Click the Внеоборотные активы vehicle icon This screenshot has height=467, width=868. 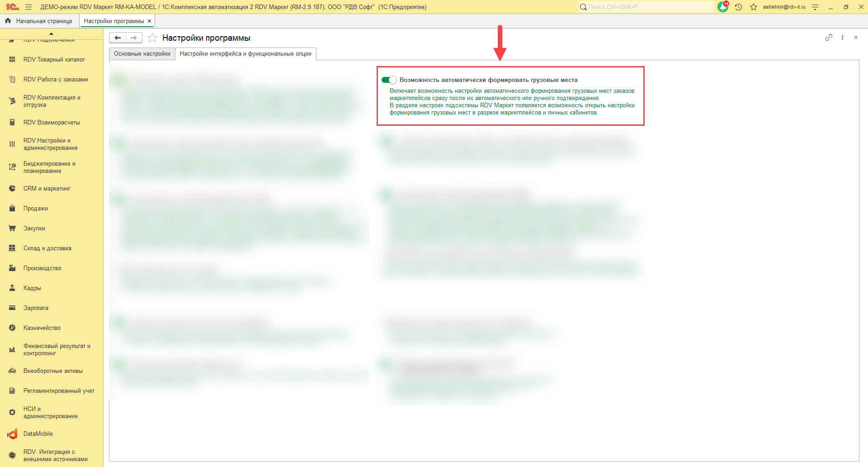(x=12, y=371)
